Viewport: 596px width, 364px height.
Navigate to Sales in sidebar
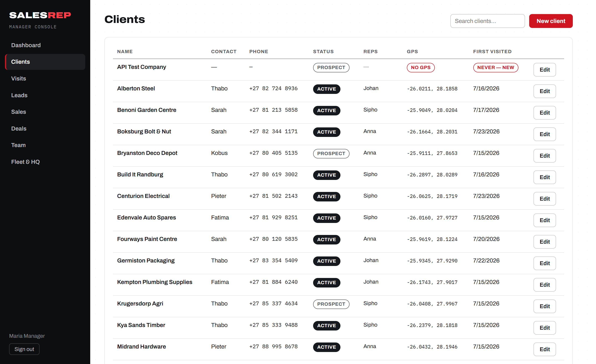[x=45, y=112]
